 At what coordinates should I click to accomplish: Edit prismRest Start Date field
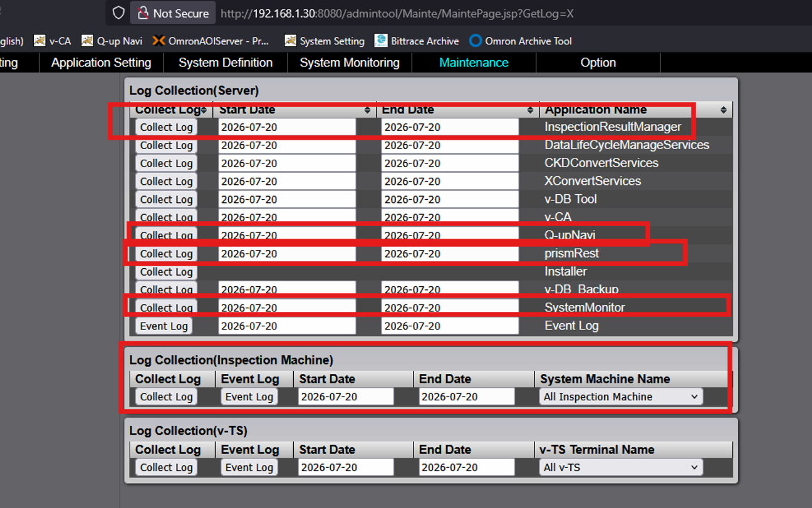pos(287,254)
